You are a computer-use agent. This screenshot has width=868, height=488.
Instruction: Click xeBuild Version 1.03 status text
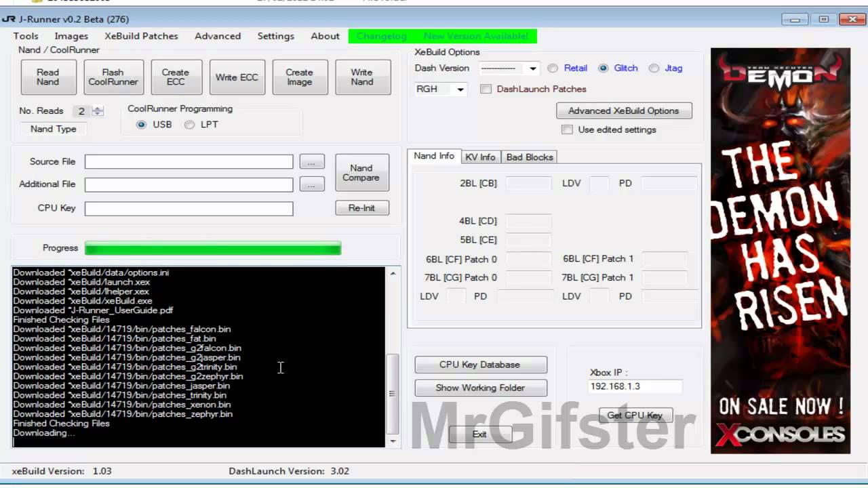point(62,471)
